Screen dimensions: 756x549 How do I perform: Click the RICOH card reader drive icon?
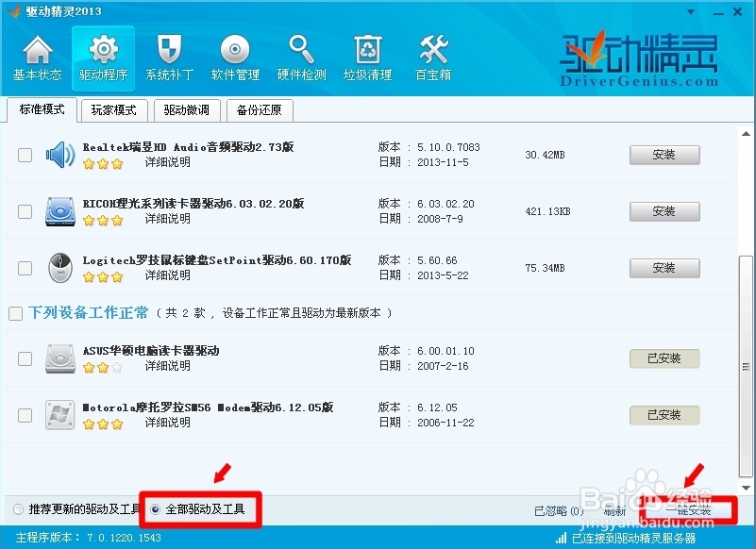[60, 211]
